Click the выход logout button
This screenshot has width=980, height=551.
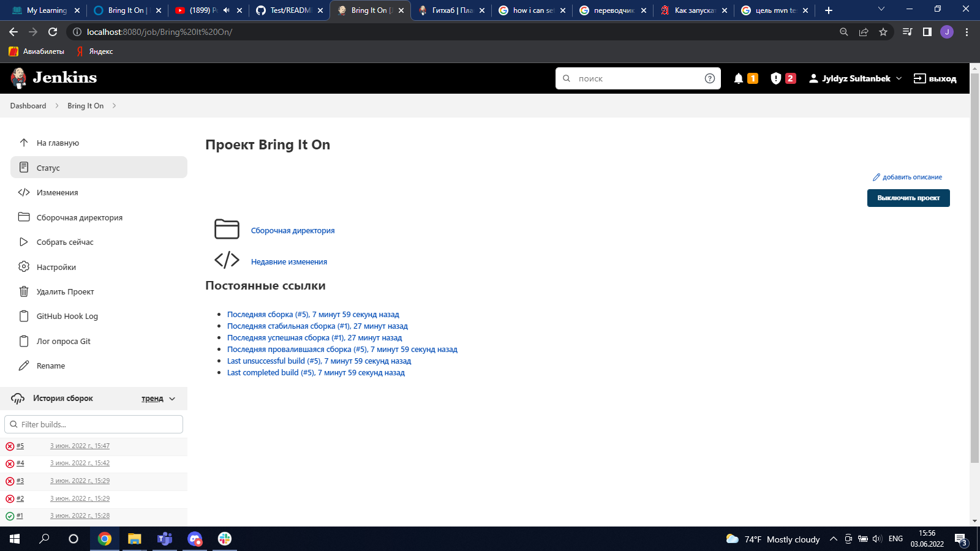click(935, 78)
